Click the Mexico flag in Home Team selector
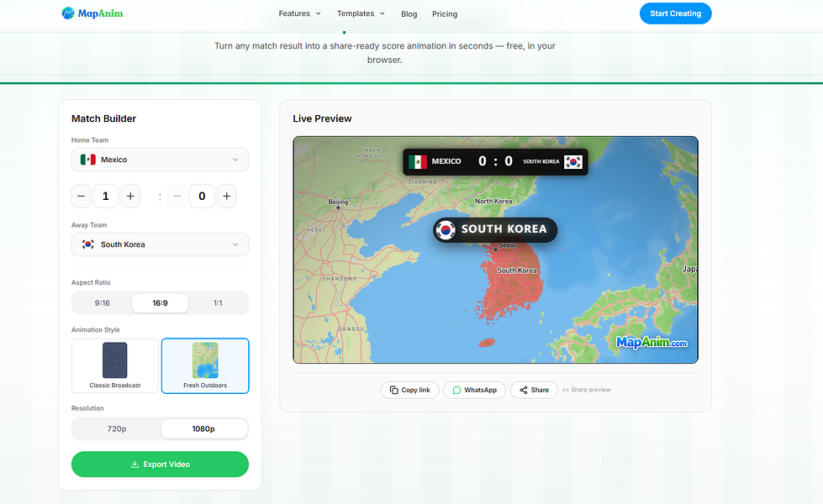823x504 pixels. (x=88, y=160)
